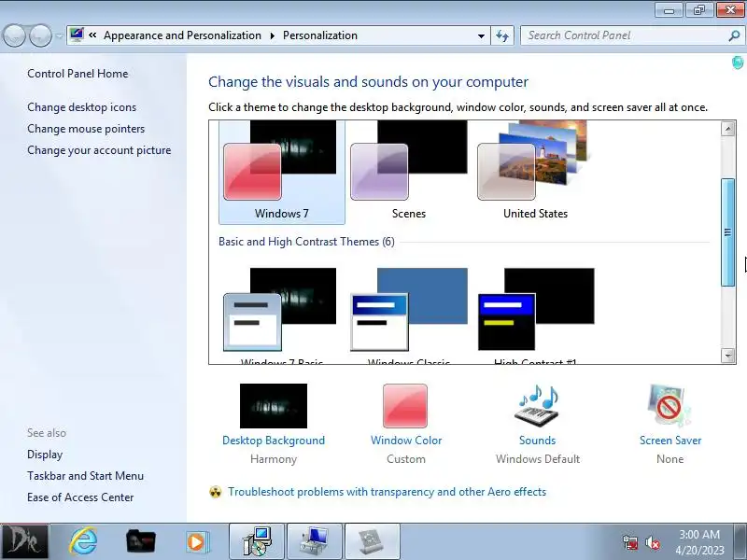
Task: Open the Window Color link
Action: (x=406, y=441)
